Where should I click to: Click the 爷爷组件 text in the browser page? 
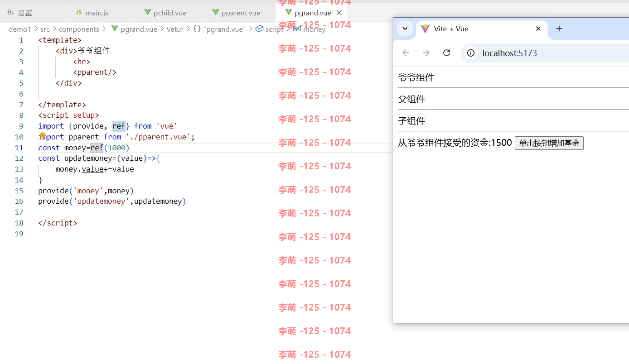click(416, 77)
